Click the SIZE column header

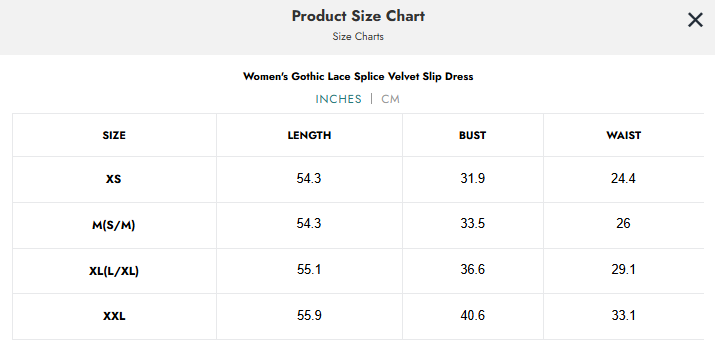(114, 135)
